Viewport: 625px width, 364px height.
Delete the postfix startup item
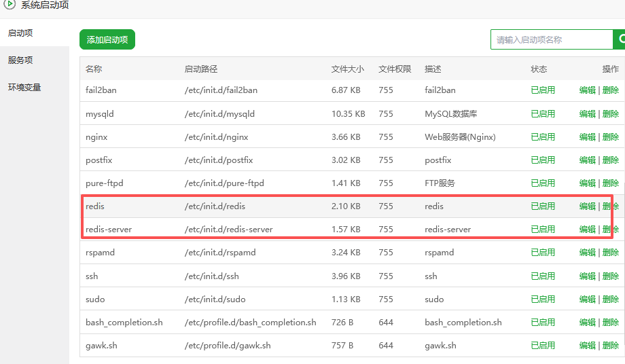pos(610,160)
